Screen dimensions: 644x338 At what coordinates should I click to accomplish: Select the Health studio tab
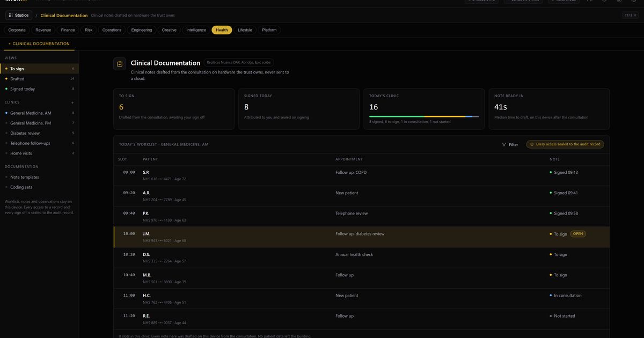coord(222,30)
